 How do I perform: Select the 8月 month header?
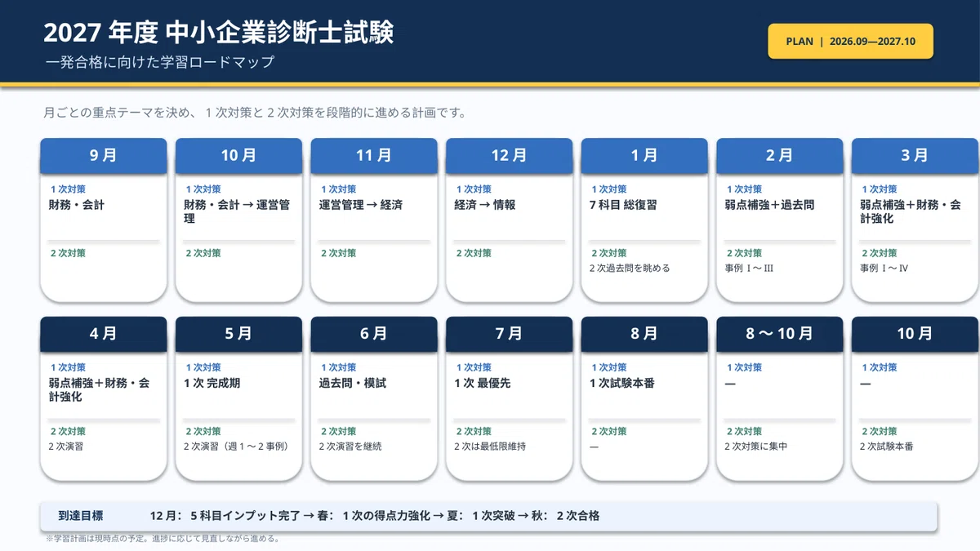pos(644,334)
